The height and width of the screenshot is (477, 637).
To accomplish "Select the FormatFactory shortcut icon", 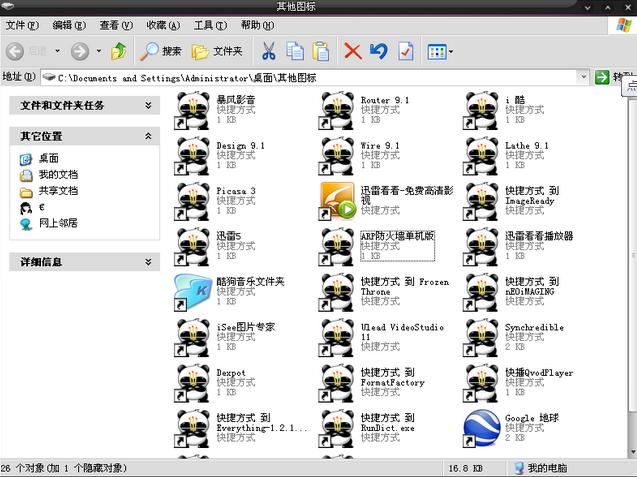I will tap(336, 384).
